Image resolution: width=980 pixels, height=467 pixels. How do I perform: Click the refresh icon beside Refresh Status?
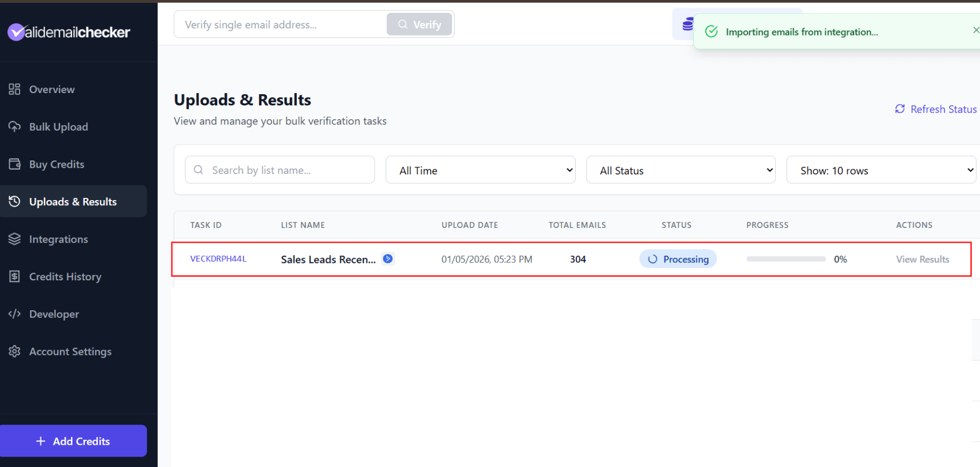[900, 109]
